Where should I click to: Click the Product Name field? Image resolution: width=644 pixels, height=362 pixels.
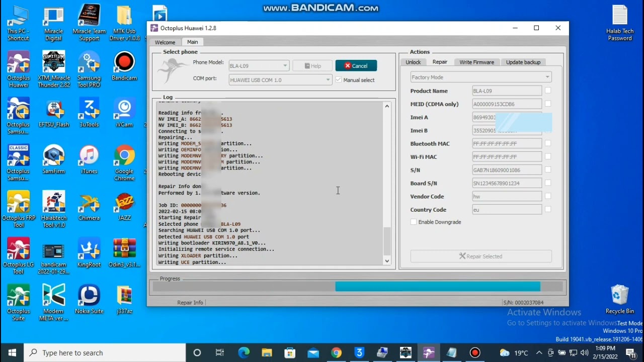pos(507,90)
